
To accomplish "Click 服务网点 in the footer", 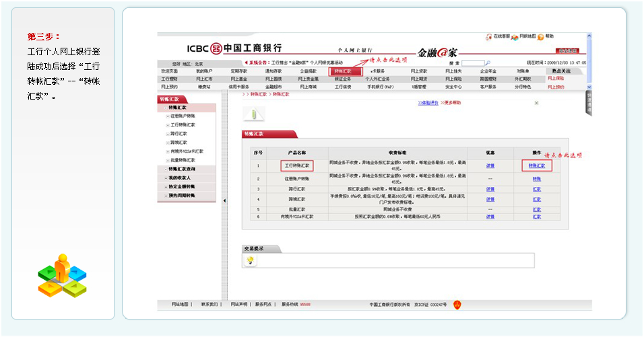I will 263,304.
